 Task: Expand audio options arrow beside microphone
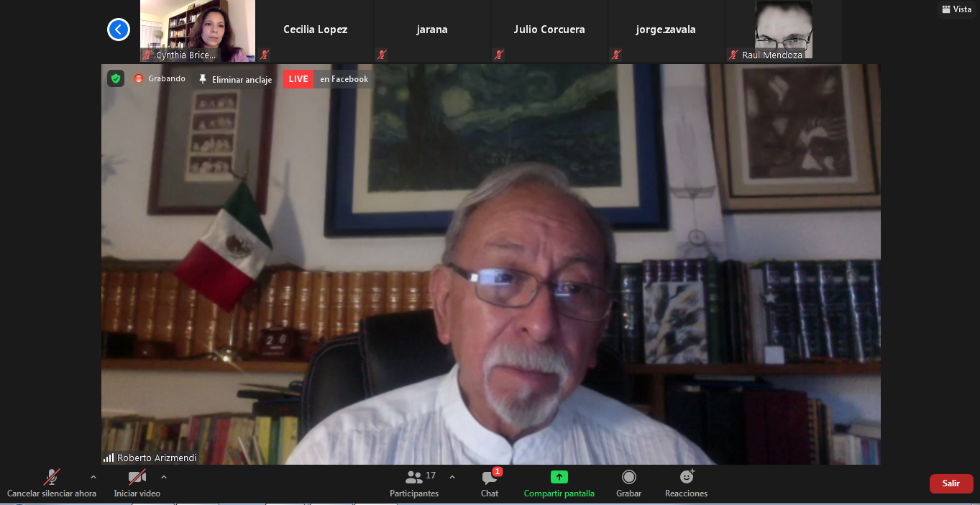pyautogui.click(x=93, y=477)
